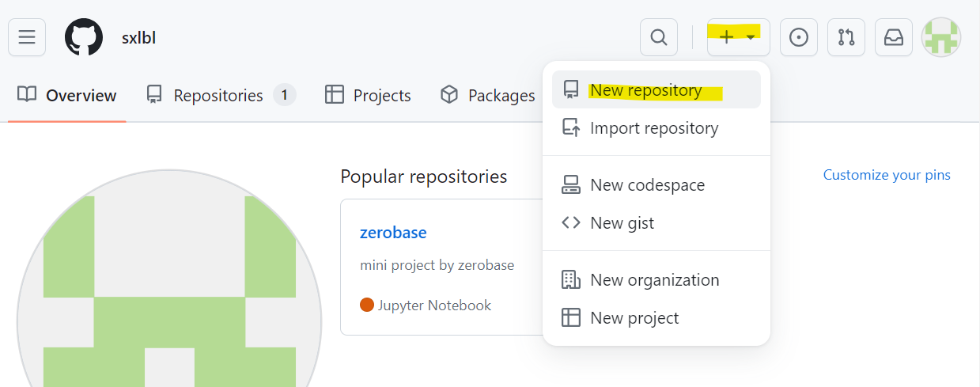Select New repository from menu
The height and width of the screenshot is (387, 980).
[645, 90]
